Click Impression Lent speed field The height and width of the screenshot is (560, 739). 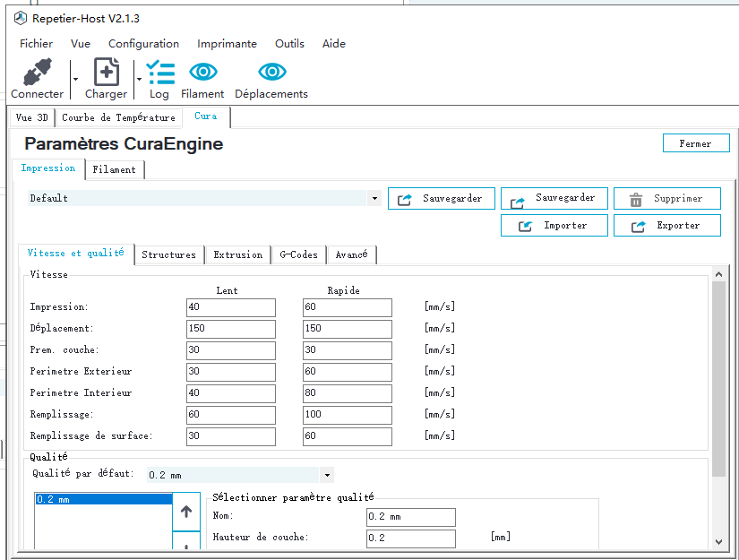231,307
